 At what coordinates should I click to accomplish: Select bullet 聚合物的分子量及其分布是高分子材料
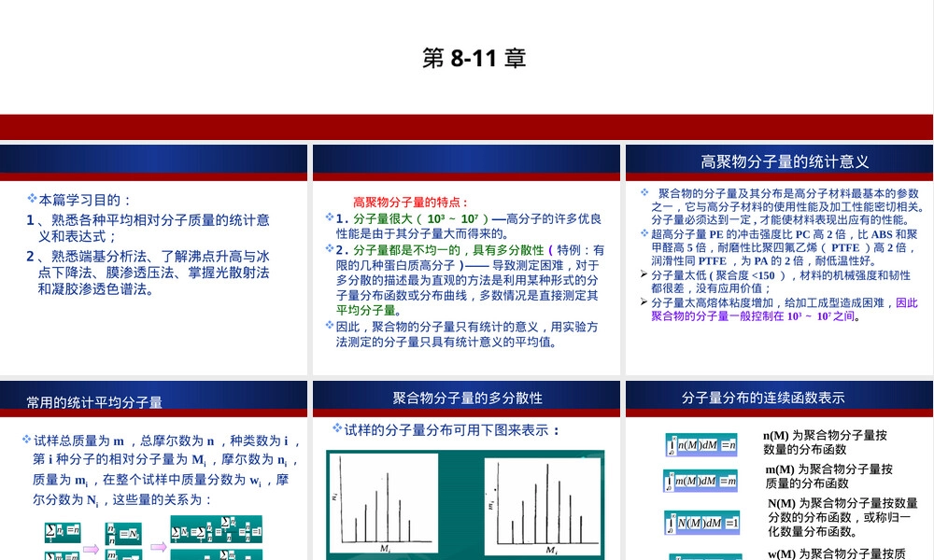click(x=783, y=206)
